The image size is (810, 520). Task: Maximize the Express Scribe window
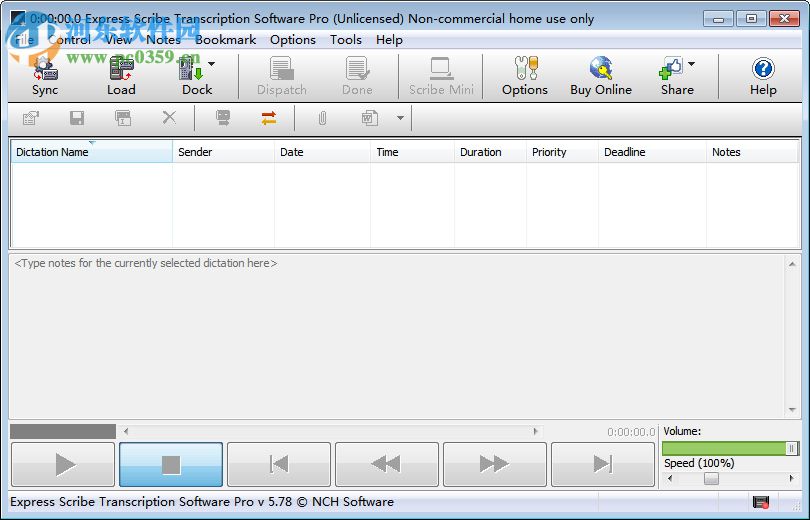[x=752, y=19]
